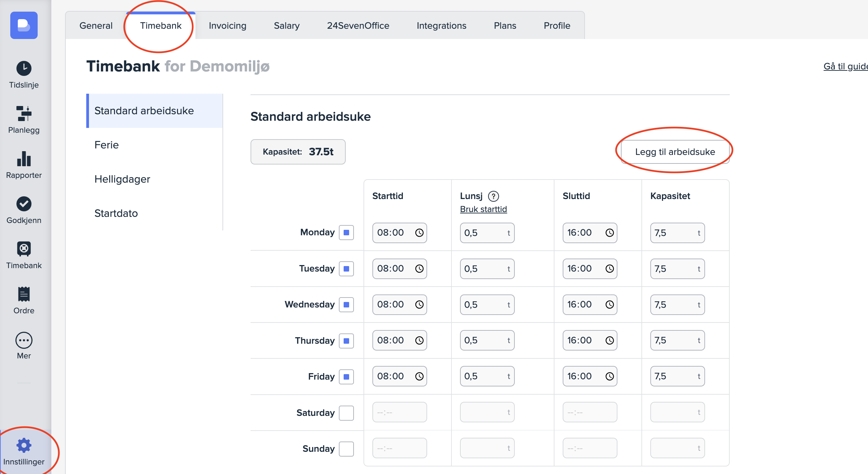Open the Timebank safe icon in sidebar

pos(24,249)
